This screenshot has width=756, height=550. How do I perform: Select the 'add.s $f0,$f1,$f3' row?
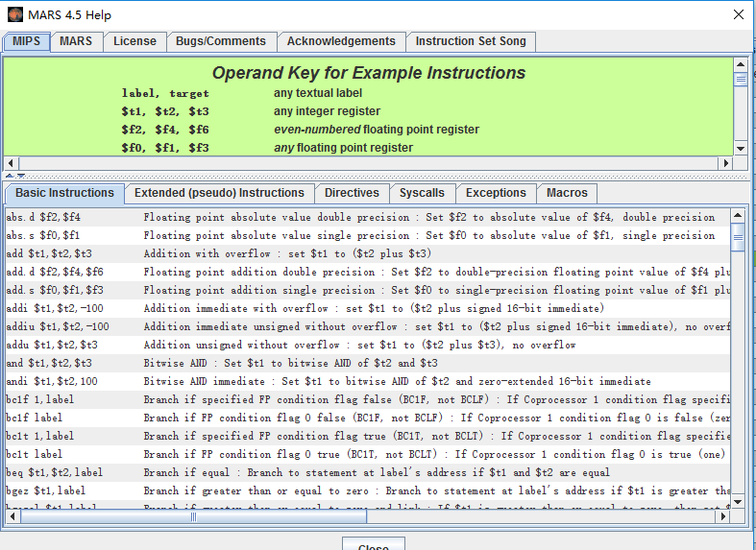click(367, 291)
